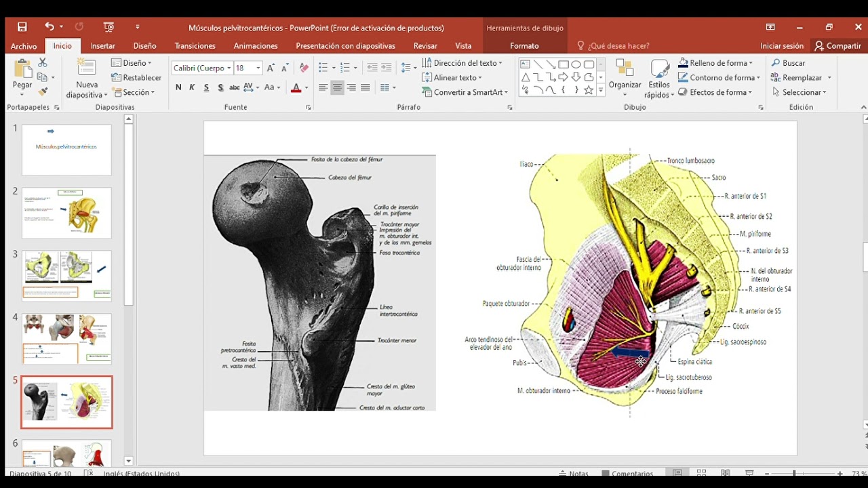Insert a text box from shapes gallery

[525, 64]
